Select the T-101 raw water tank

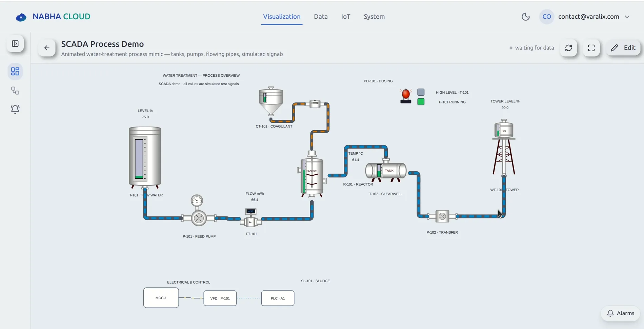tap(145, 157)
